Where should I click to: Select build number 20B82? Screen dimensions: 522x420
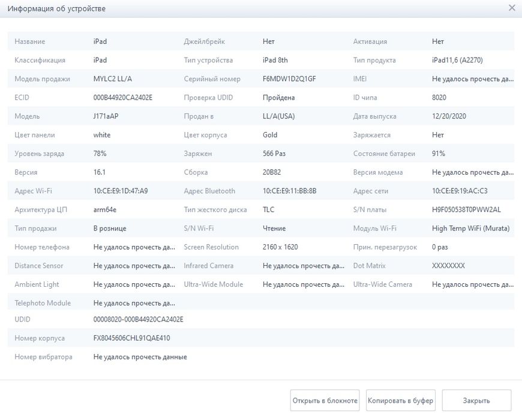272,172
